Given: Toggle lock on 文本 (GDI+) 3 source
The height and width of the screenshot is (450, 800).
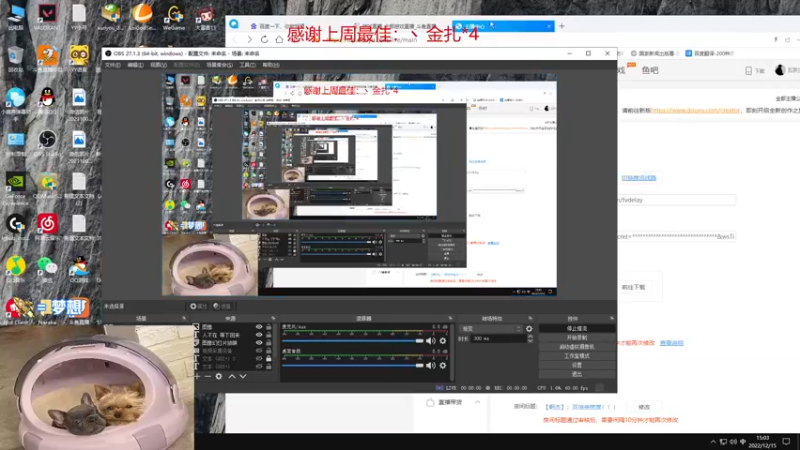Looking at the screenshot, I should (x=269, y=359).
